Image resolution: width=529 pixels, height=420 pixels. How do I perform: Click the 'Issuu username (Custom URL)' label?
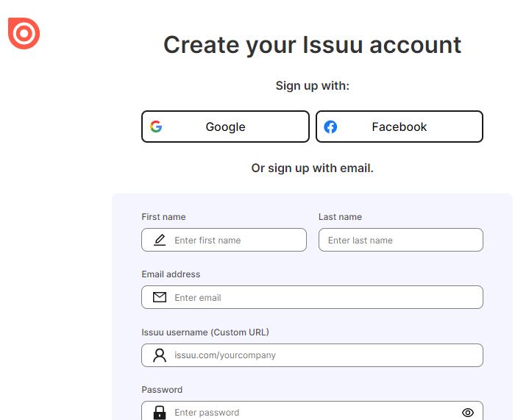(x=205, y=332)
